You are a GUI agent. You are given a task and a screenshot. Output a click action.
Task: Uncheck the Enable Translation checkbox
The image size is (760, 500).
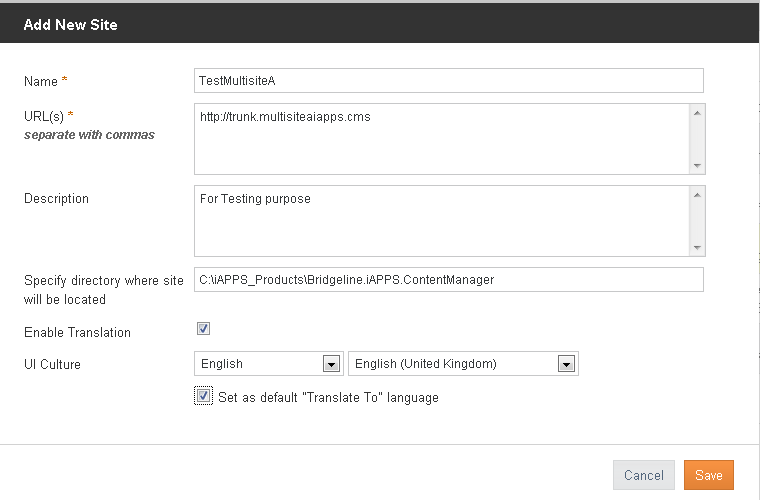pyautogui.click(x=204, y=328)
